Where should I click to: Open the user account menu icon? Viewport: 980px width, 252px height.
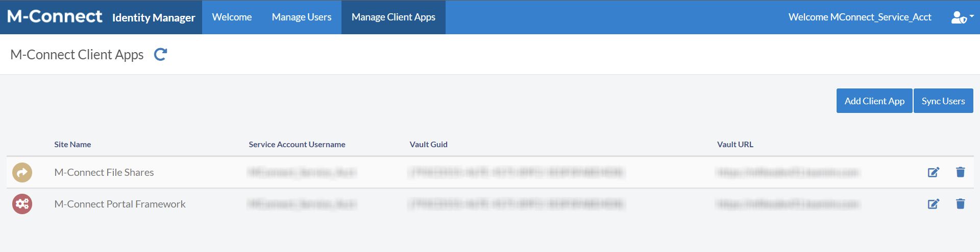coord(962,17)
